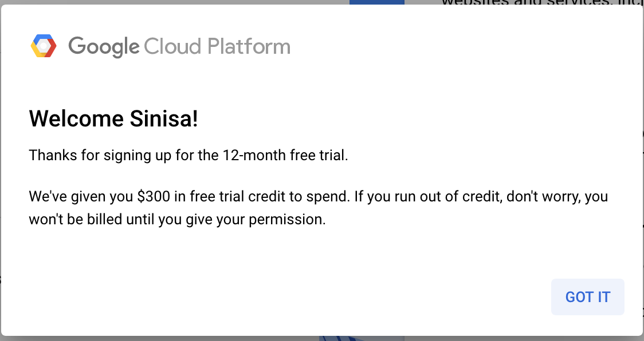This screenshot has height=341, width=644.
Task: Select the "Welcome Sinisa!" heading
Action: 113,118
